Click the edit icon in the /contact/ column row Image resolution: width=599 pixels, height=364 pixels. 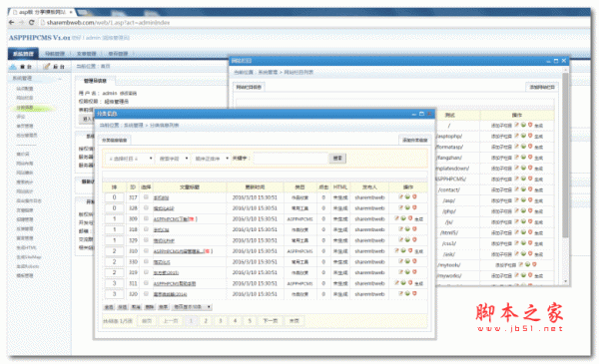point(517,188)
